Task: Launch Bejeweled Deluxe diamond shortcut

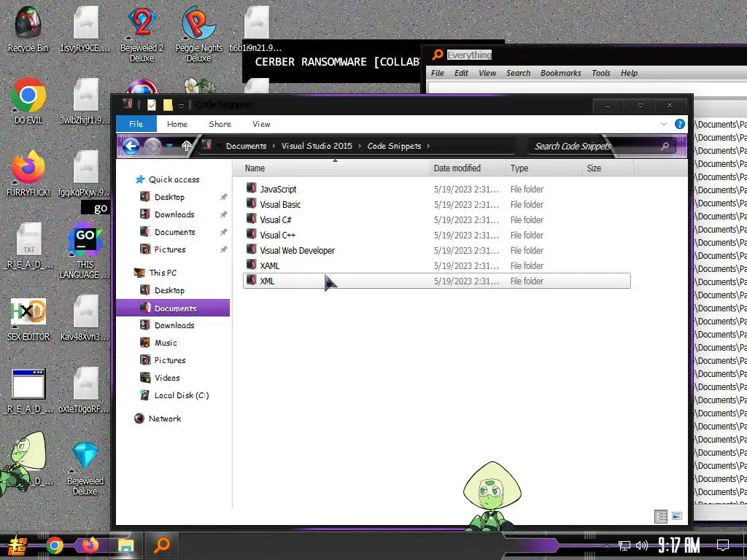Action: (85, 469)
